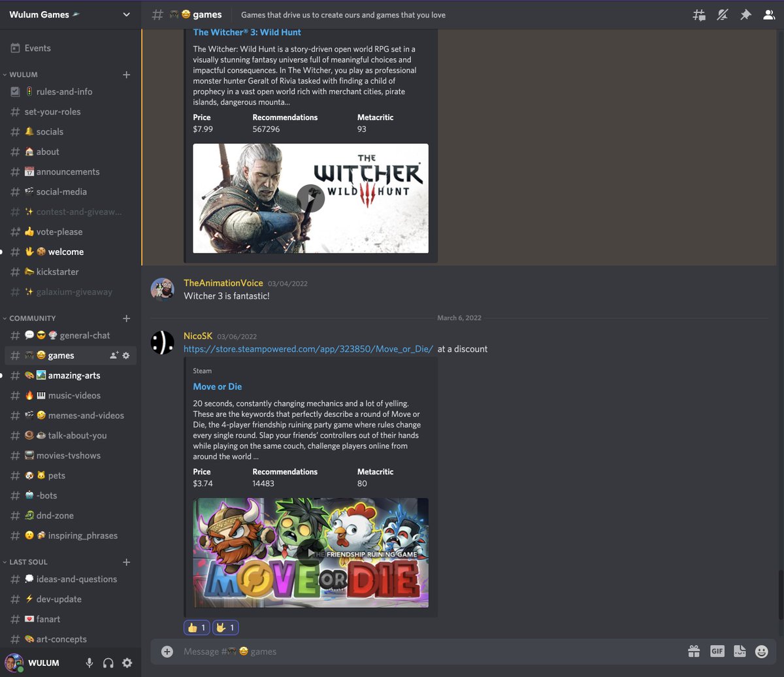Create channel in LAST SOUL category

click(x=127, y=562)
